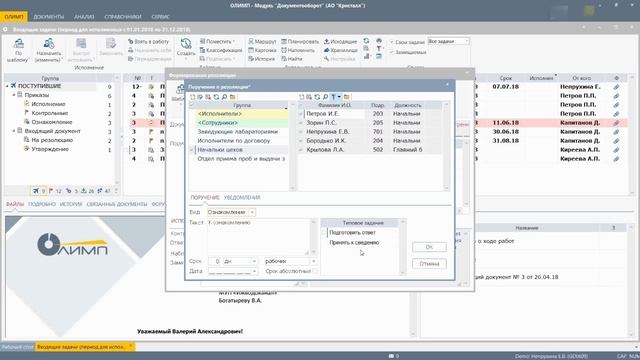Open the Дата picker dropdown

[x=254, y=271]
